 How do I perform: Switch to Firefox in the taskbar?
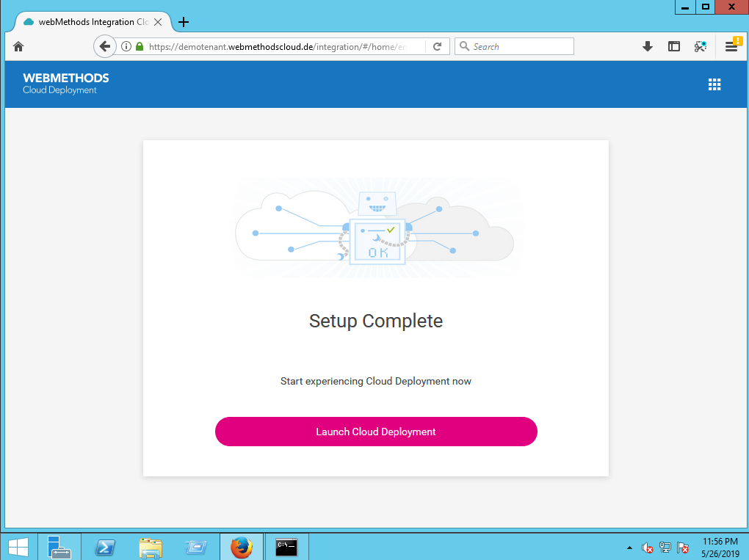[242, 547]
